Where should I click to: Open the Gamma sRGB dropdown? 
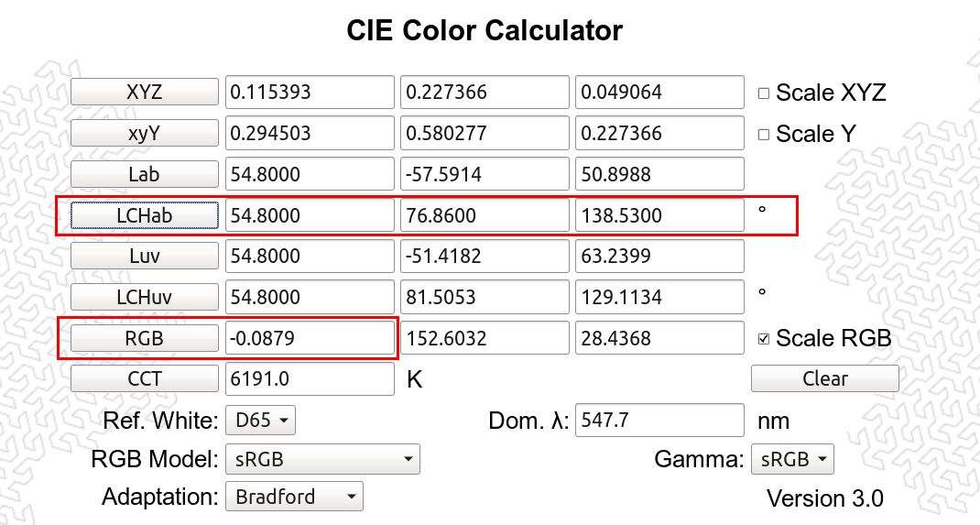point(792,459)
